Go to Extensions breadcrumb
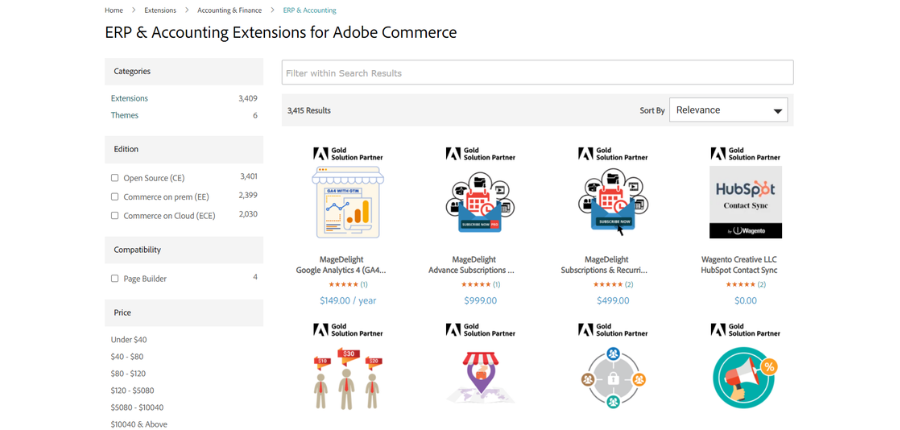 click(160, 10)
